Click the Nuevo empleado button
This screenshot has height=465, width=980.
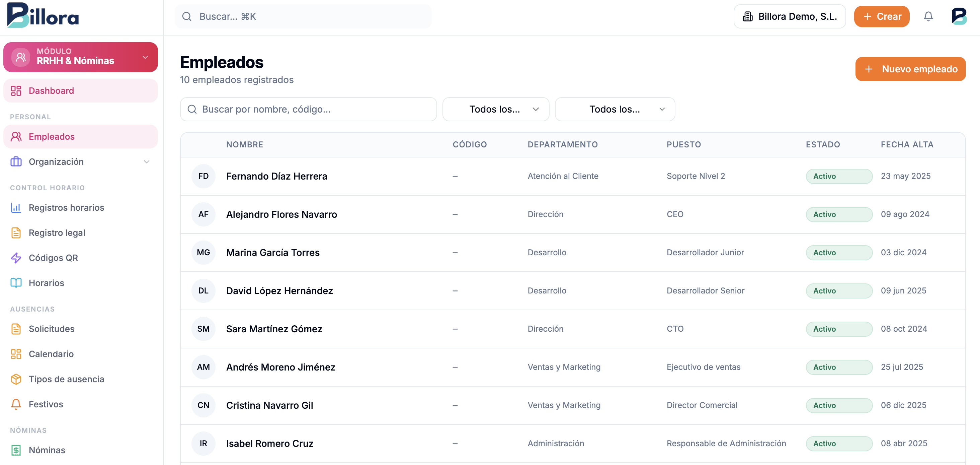click(910, 69)
